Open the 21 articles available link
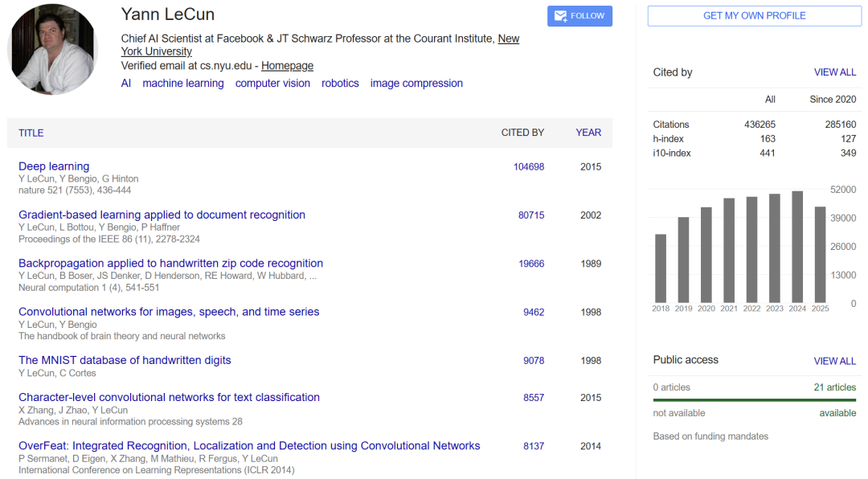The image size is (868, 479). point(835,387)
